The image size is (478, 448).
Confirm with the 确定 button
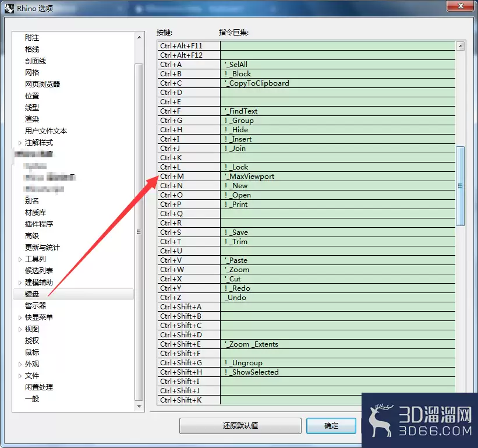pyautogui.click(x=331, y=426)
